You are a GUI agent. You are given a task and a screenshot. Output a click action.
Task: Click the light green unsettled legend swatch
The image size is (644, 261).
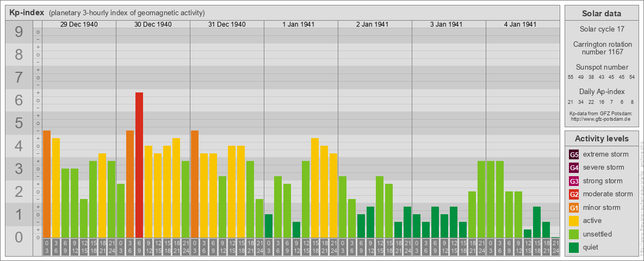(574, 234)
